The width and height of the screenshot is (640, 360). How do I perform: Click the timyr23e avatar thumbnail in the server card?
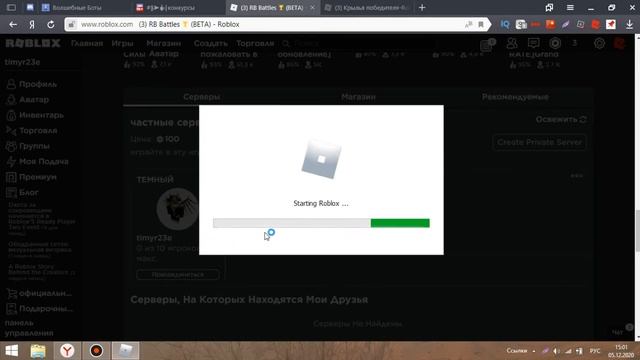(x=177, y=209)
